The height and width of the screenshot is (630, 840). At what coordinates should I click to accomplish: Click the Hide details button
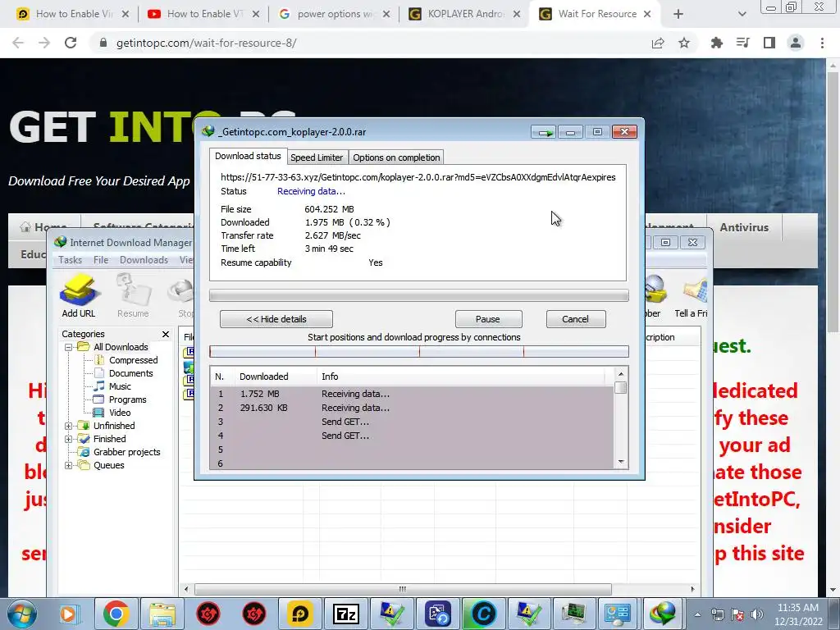276,319
